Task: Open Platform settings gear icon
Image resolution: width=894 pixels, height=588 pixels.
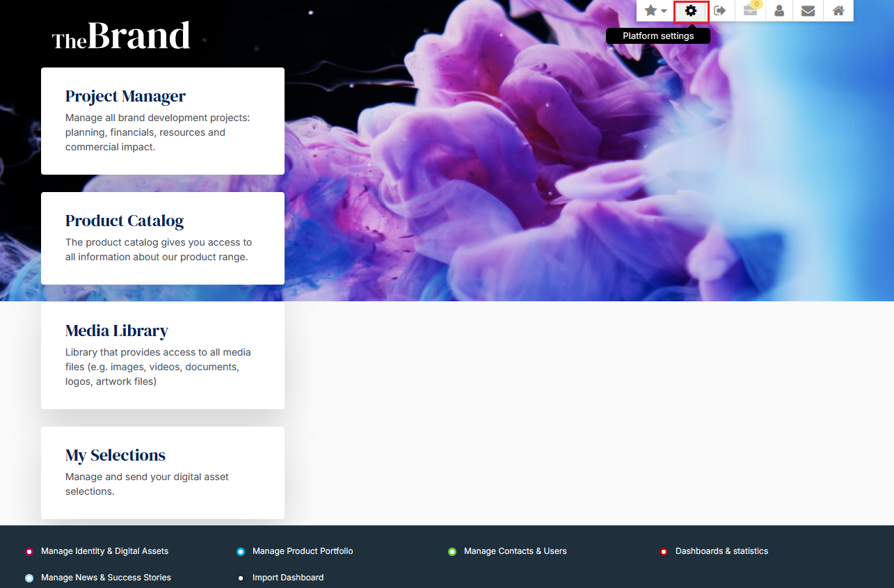Action: [x=691, y=10]
